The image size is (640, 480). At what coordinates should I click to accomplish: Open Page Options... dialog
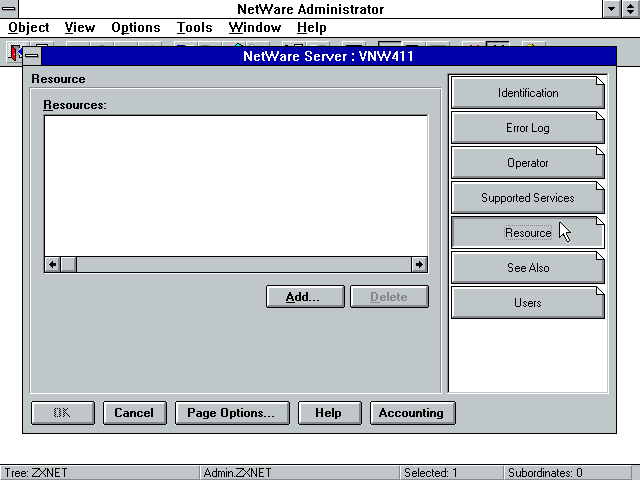(232, 413)
